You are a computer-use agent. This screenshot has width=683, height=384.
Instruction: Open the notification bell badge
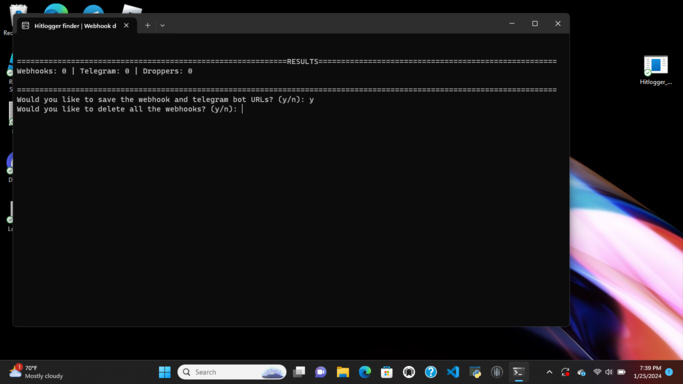click(x=669, y=372)
